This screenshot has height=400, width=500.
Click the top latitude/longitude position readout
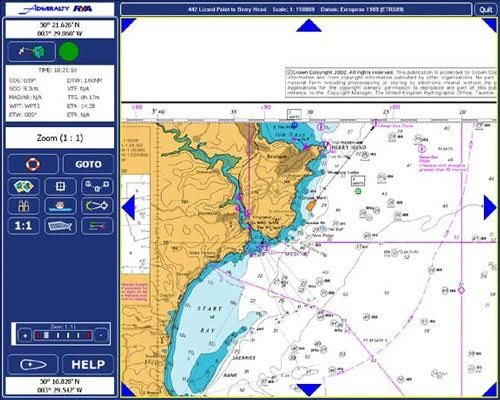60,29
